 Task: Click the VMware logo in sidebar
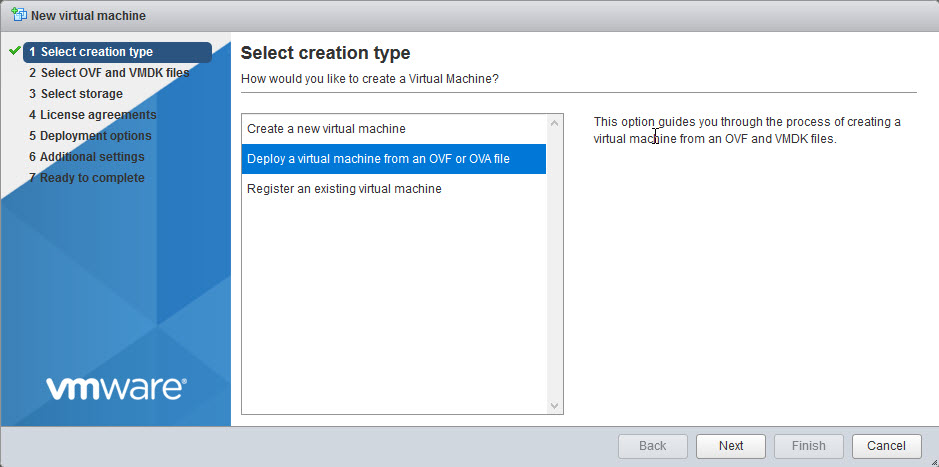(x=116, y=388)
